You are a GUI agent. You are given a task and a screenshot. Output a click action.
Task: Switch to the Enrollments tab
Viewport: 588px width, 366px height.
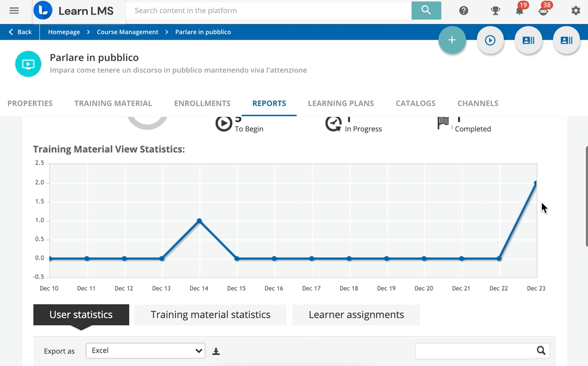coord(202,104)
